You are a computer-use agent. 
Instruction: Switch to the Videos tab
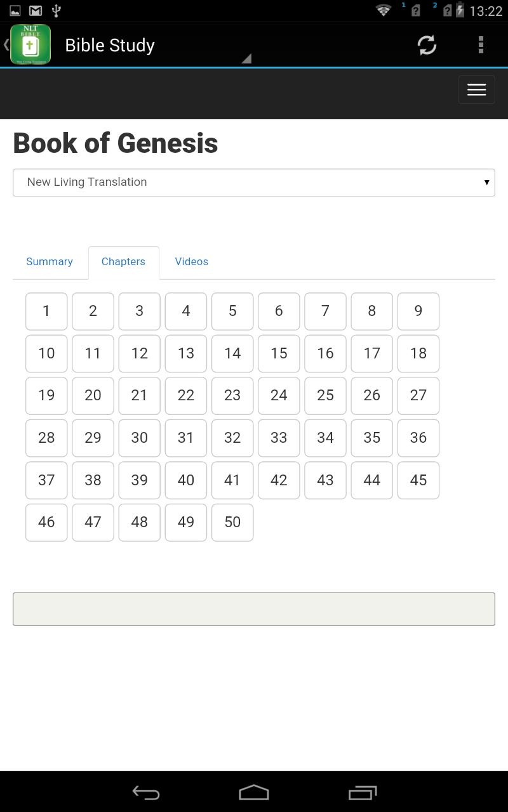coord(192,261)
